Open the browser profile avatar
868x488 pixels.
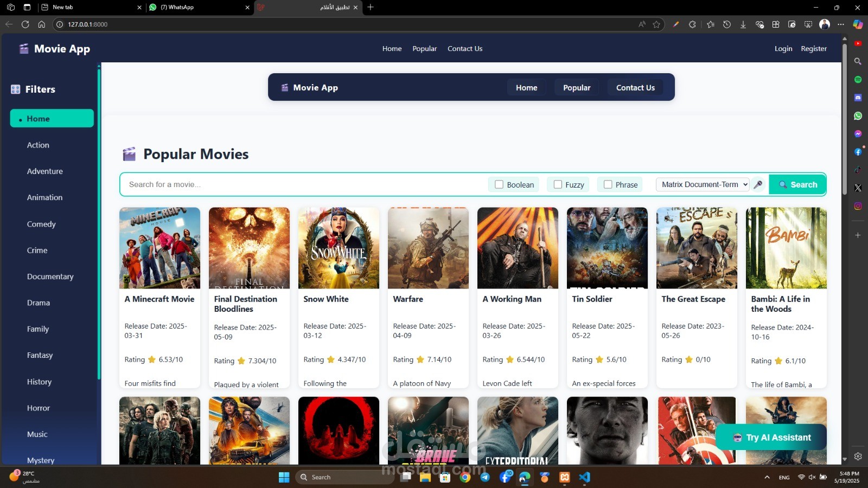825,24
